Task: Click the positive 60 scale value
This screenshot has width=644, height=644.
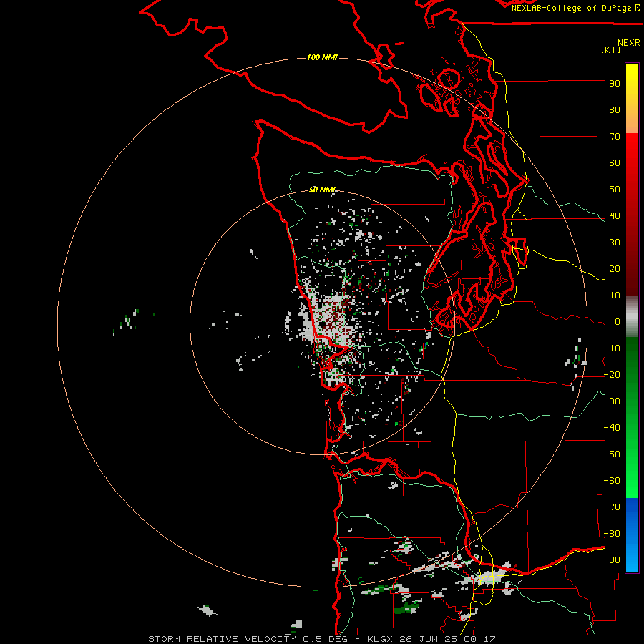Action: [615, 163]
